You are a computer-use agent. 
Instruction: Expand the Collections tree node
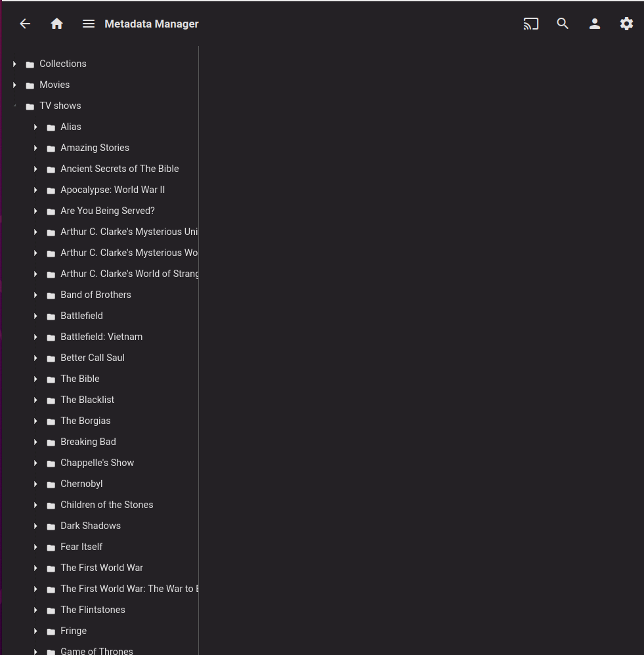14,64
